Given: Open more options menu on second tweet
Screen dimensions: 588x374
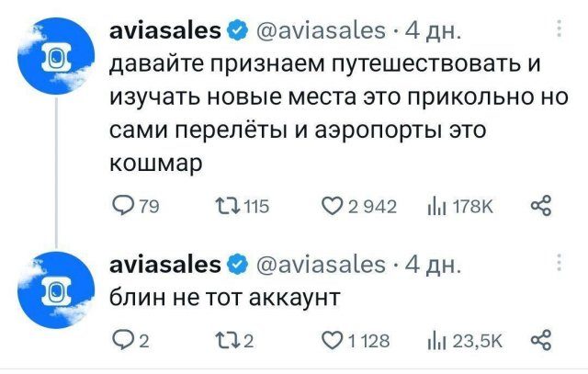Looking at the screenshot, I should click(x=558, y=265).
